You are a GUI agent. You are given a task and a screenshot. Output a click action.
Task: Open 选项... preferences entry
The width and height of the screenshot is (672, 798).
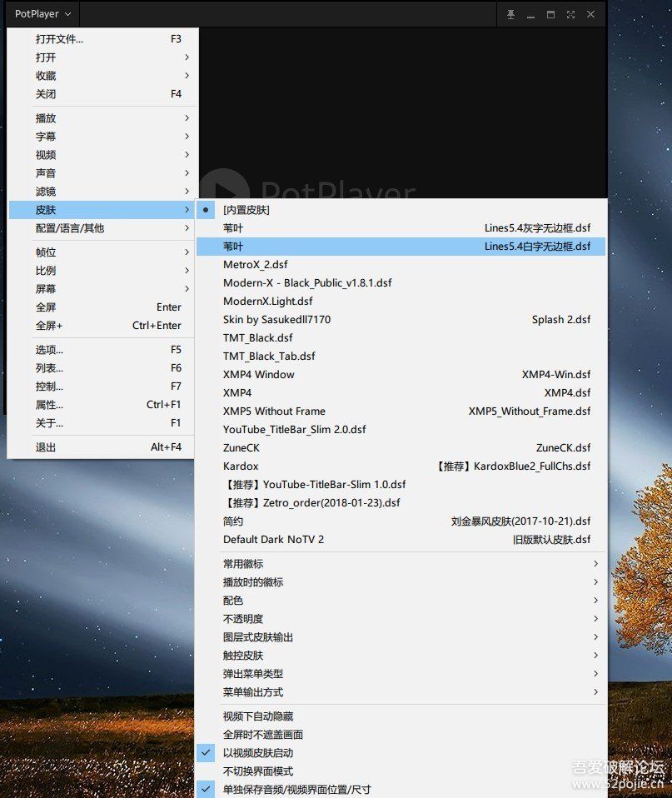tap(49, 350)
